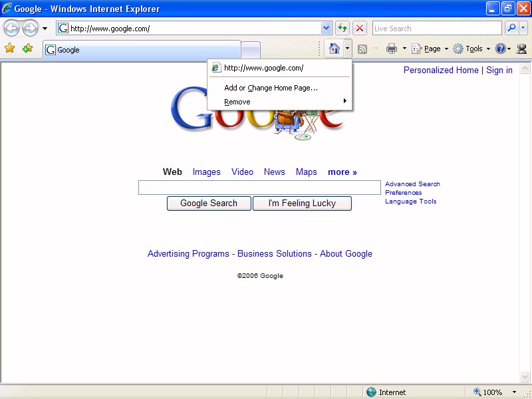Click the Refresh page icon

tap(342, 28)
